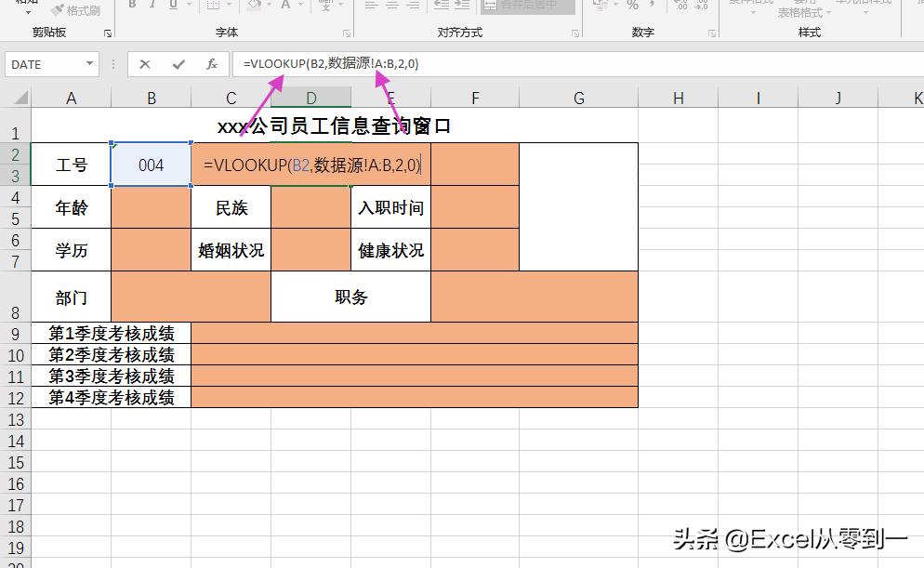This screenshot has height=568, width=924.
Task: Toggle italic formatting
Action: point(152,6)
